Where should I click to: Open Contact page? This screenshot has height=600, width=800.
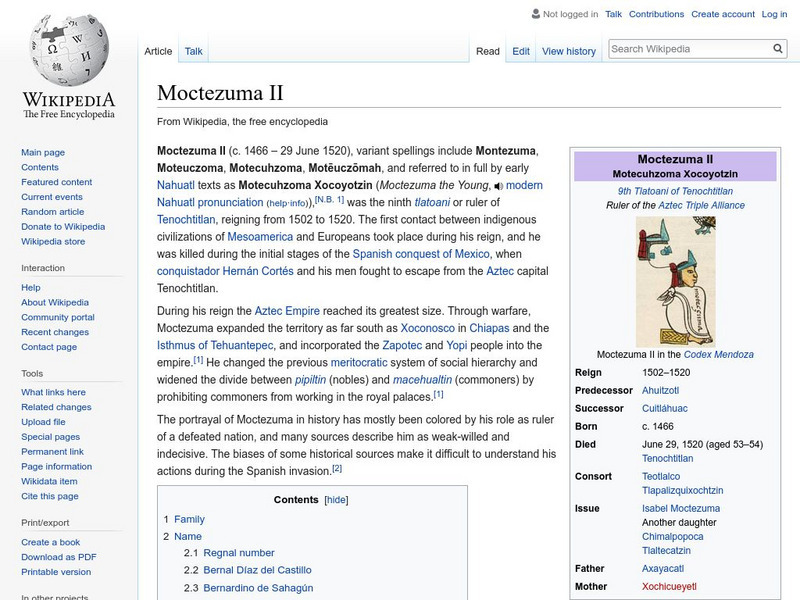(49, 347)
